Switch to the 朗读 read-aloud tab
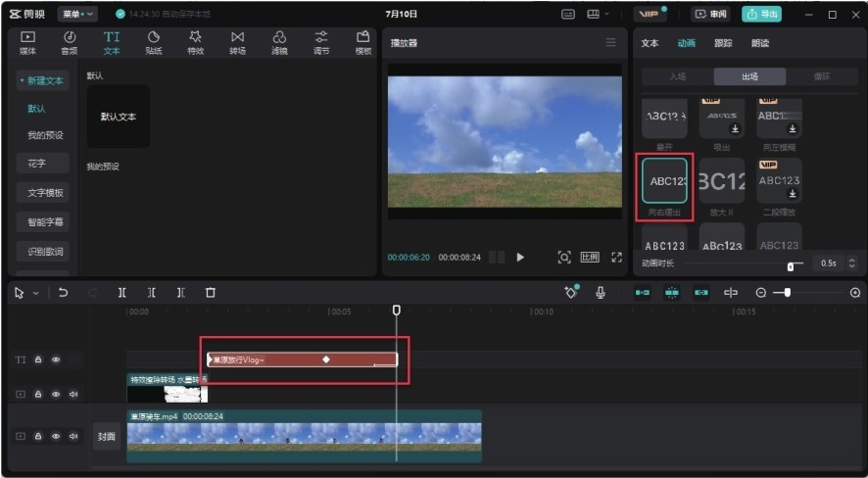The image size is (868, 478). coord(760,43)
